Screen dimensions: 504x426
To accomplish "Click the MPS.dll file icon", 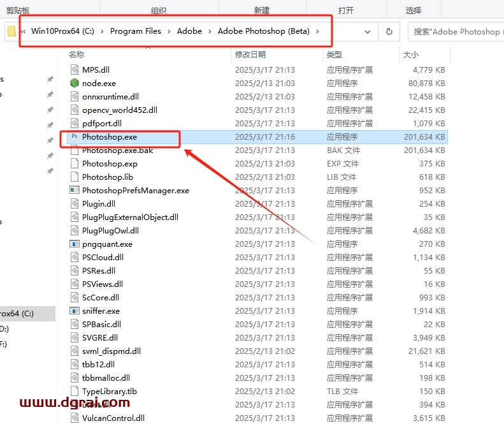I will tap(75, 70).
